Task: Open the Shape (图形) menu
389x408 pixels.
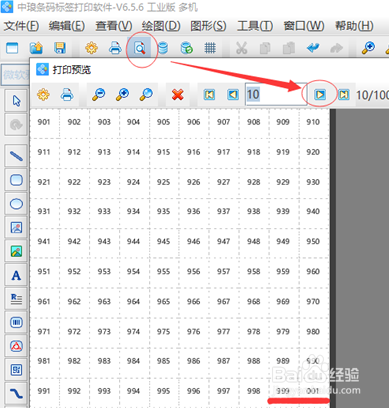Action: [x=208, y=26]
